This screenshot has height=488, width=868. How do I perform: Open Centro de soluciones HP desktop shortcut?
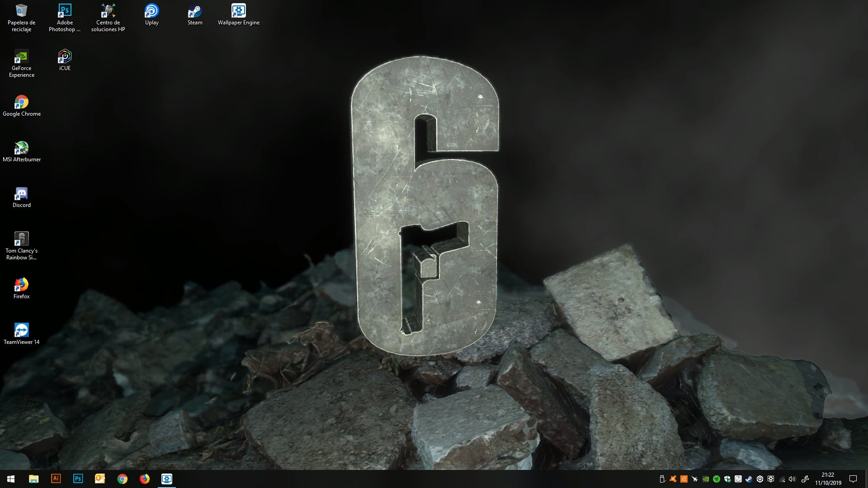pos(108,18)
